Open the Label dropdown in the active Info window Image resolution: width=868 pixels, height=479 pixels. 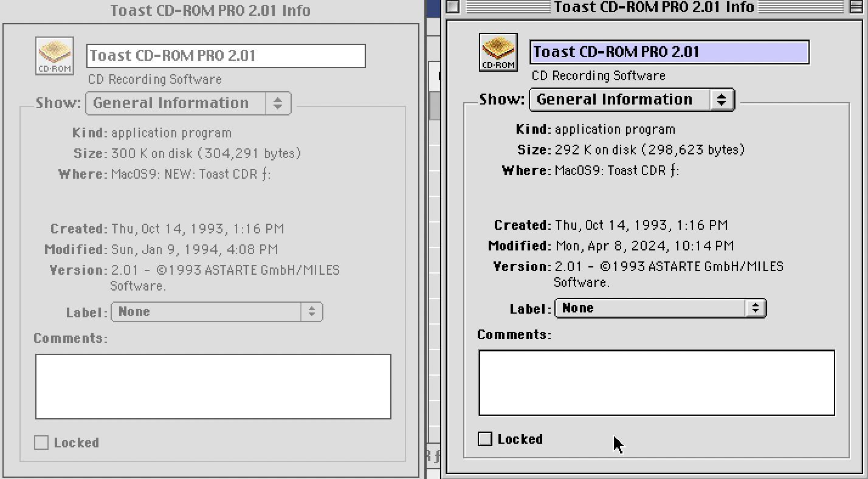[661, 308]
